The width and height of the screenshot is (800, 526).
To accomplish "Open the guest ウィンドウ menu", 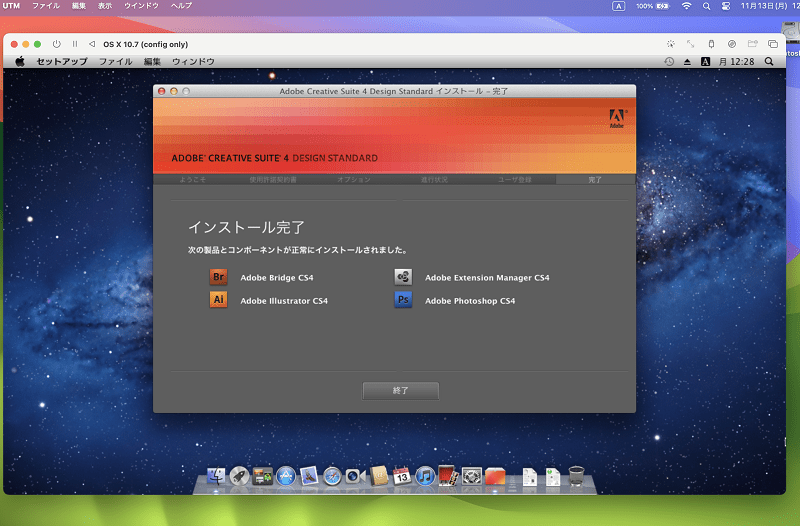I will point(193,61).
